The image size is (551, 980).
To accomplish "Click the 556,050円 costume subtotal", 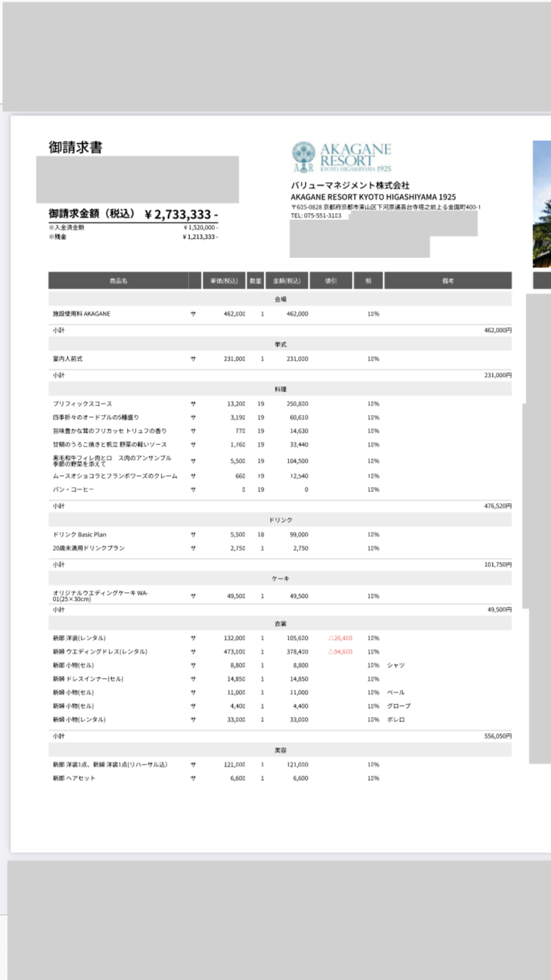I will click(497, 735).
